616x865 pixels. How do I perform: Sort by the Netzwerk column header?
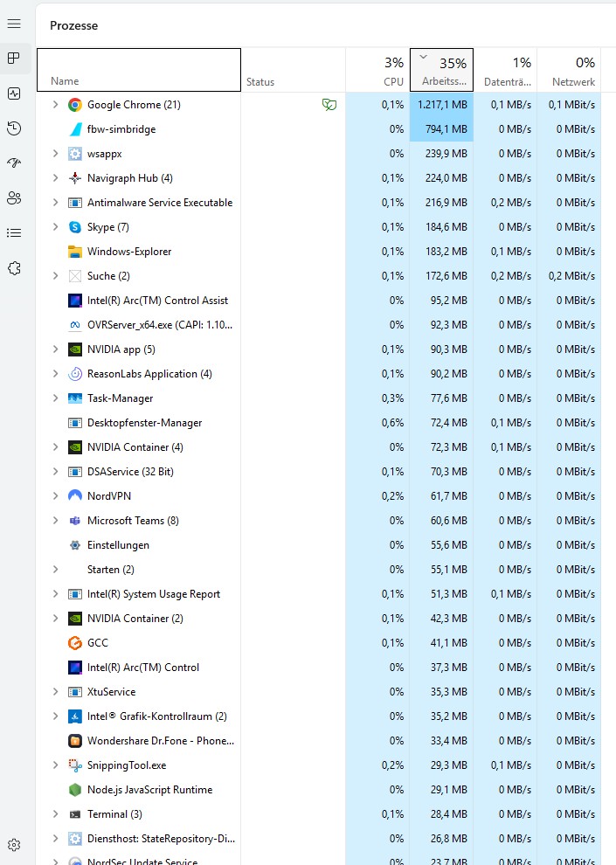pyautogui.click(x=569, y=70)
